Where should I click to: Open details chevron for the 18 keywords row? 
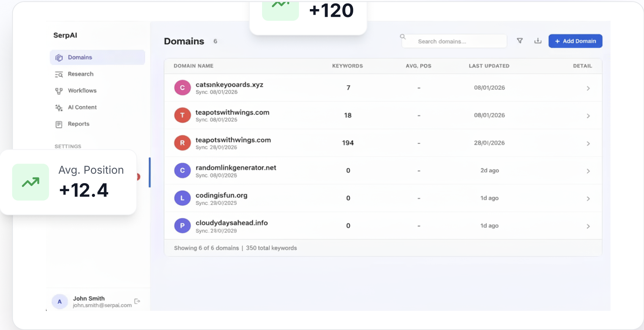coord(588,116)
